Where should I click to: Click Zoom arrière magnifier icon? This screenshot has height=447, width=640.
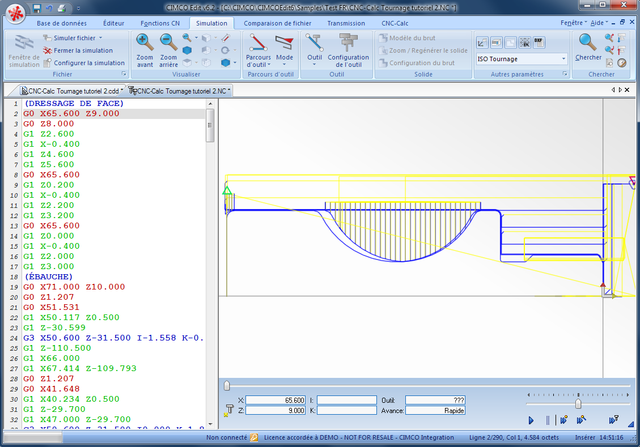(x=168, y=42)
